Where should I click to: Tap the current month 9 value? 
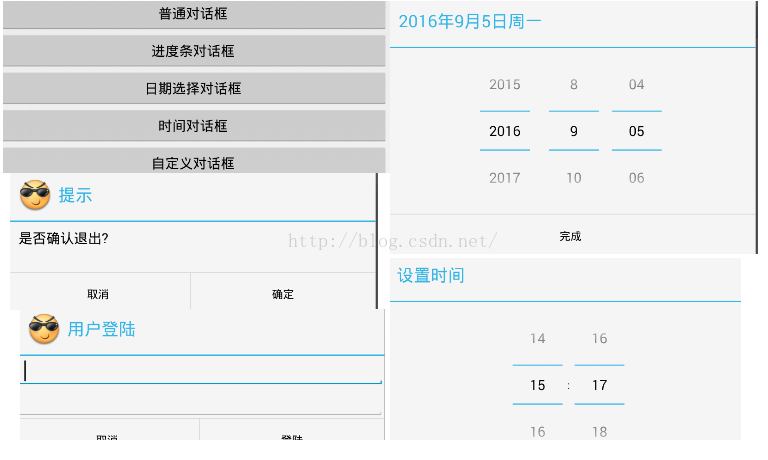coord(574,131)
